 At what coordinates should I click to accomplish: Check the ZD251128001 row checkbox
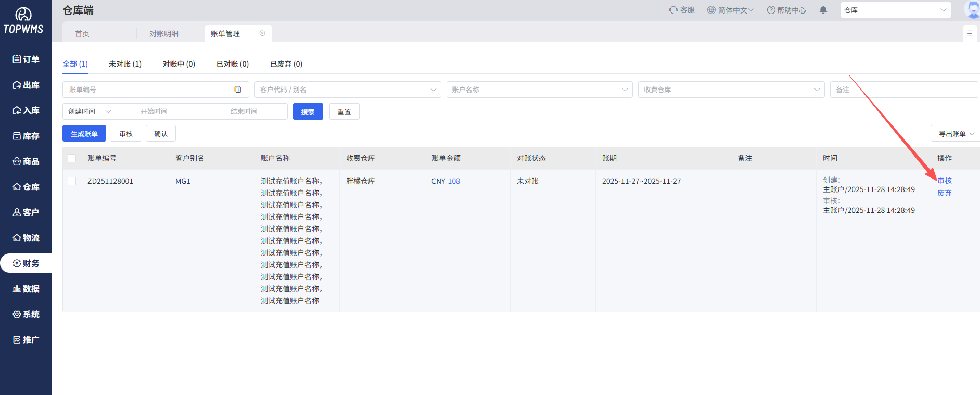click(72, 181)
